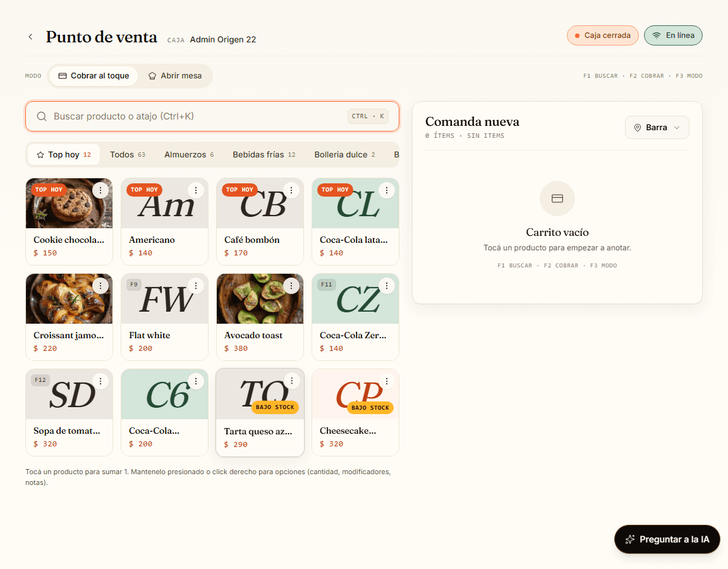Open three-dot menu on Coca-Cola Zero card
The image size is (728, 569).
387,286
